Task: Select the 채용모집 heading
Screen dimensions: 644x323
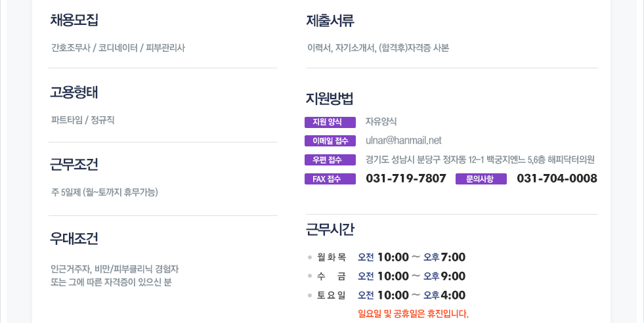Action: (74, 20)
